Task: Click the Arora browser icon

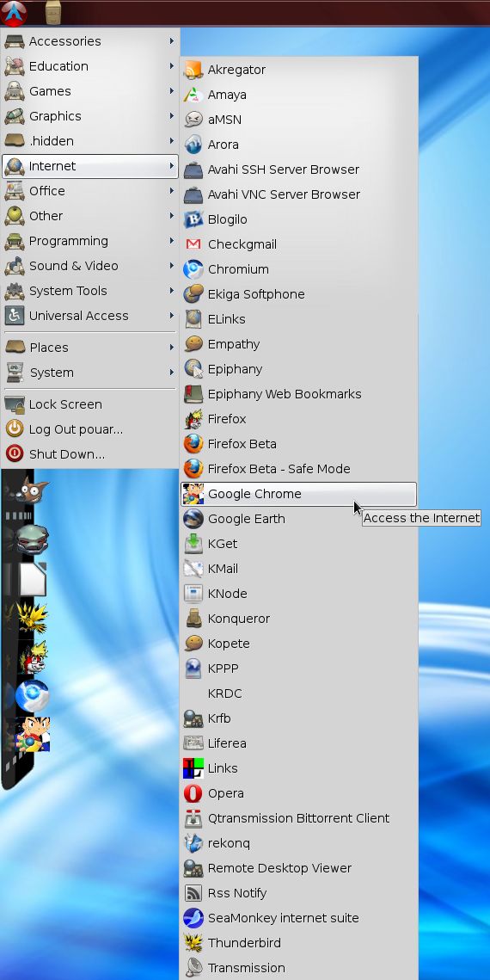Action: coord(193,145)
